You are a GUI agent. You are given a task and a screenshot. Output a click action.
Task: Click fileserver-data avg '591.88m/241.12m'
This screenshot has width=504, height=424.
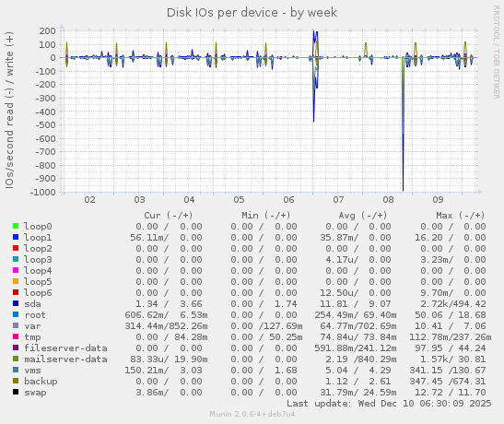tap(356, 347)
